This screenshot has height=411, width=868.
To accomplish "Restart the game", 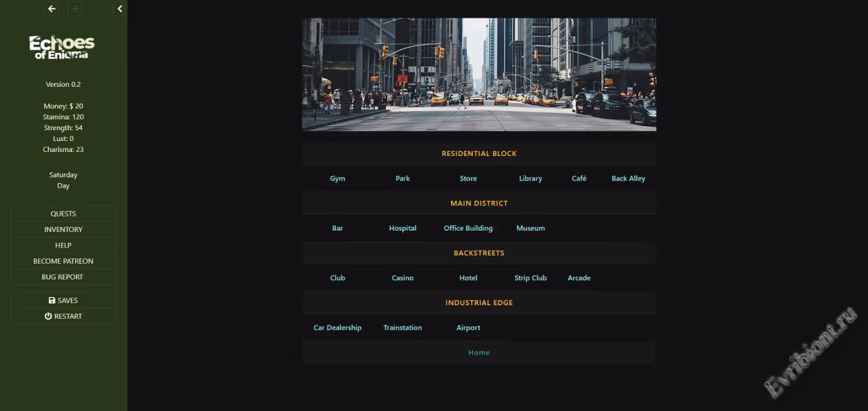I will tap(63, 316).
